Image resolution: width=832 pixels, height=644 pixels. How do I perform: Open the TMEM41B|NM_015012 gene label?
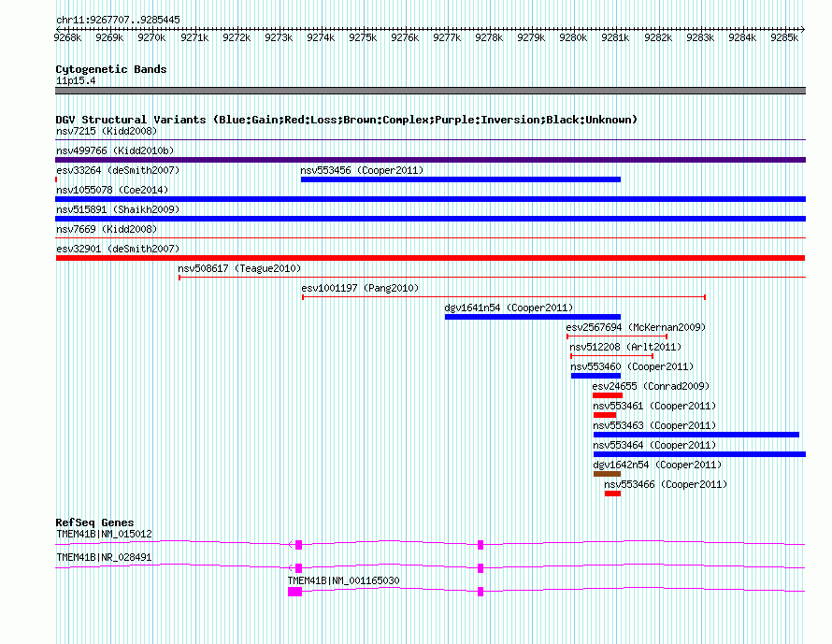(x=104, y=535)
